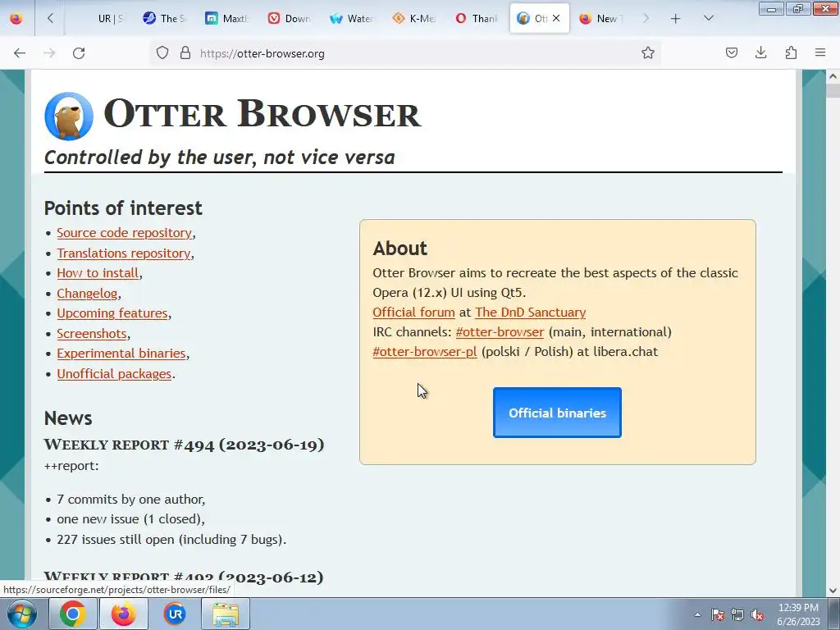This screenshot has width=840, height=630.
Task: Bookmark this page with star
Action: 648,53
